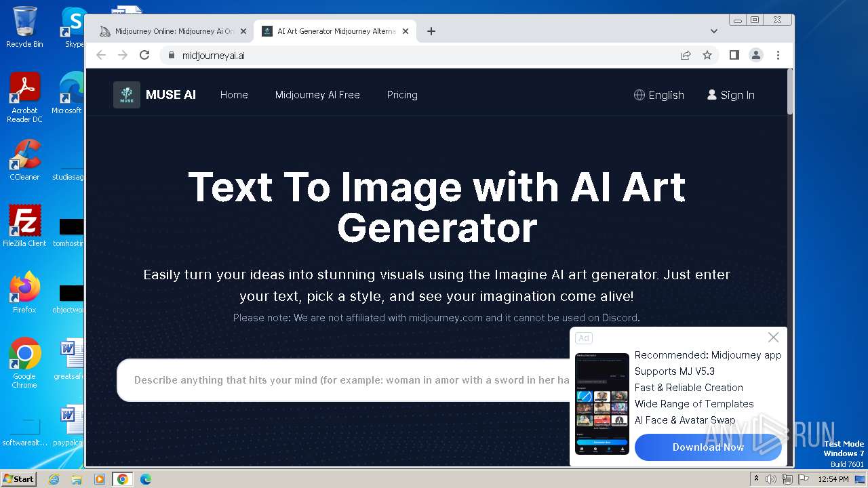868x488 pixels.
Task: Bookmark this page with star icon
Action: (707, 56)
